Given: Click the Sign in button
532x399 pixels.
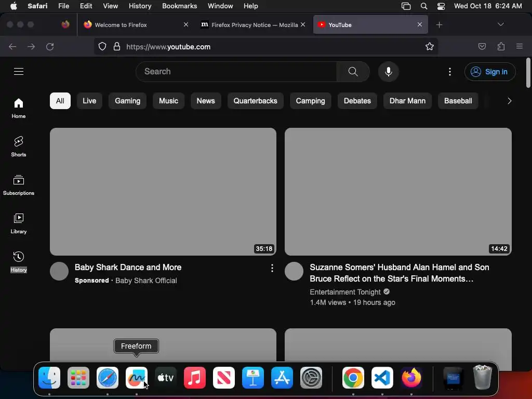Looking at the screenshot, I should point(490,72).
